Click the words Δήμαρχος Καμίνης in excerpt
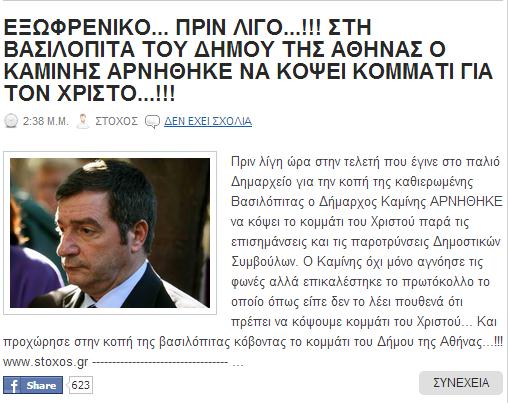 click(x=373, y=202)
